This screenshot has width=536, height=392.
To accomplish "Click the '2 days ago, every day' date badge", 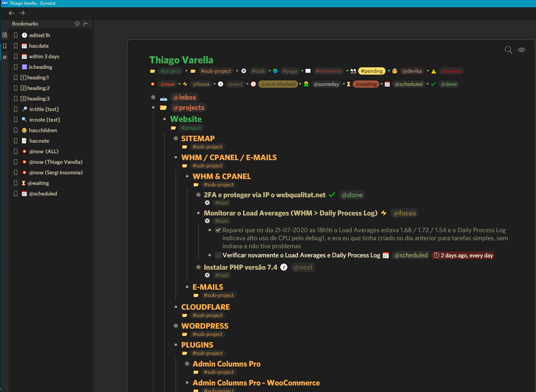I will (x=463, y=256).
